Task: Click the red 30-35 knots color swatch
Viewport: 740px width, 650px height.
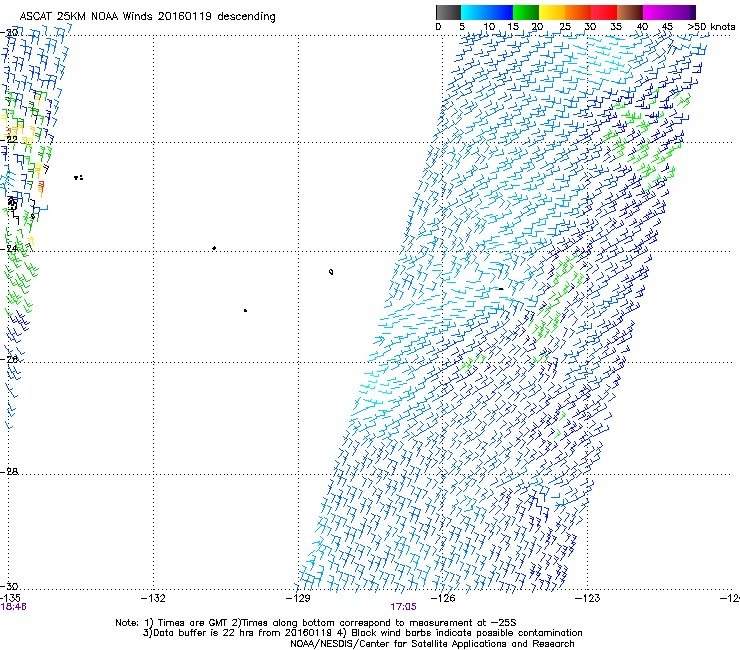Action: [604, 12]
